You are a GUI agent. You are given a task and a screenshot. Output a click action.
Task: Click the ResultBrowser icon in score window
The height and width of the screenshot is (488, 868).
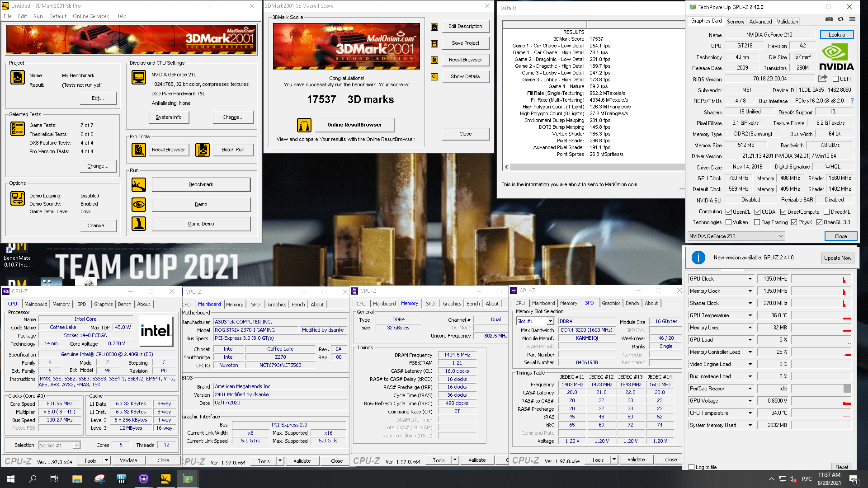[434, 60]
